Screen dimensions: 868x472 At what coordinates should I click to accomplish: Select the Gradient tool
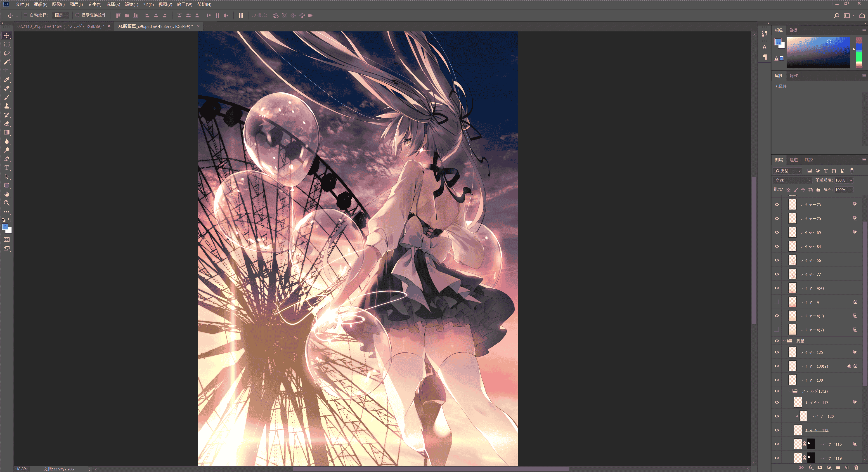point(7,132)
